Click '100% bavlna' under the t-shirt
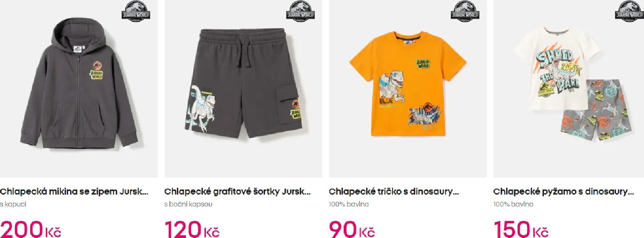 click(349, 204)
